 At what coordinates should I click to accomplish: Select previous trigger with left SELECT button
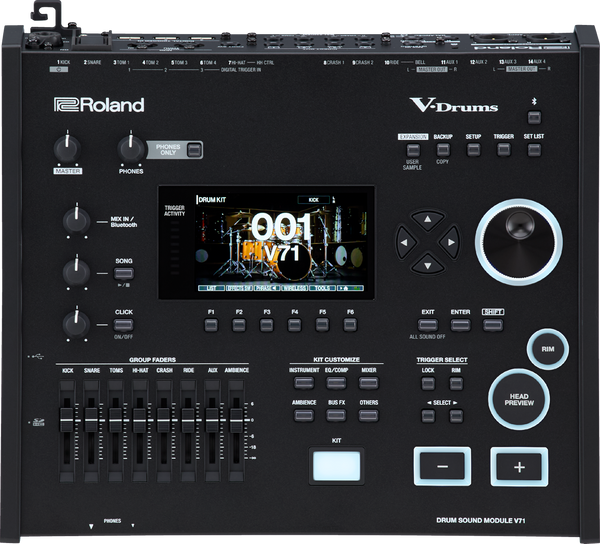428,416
